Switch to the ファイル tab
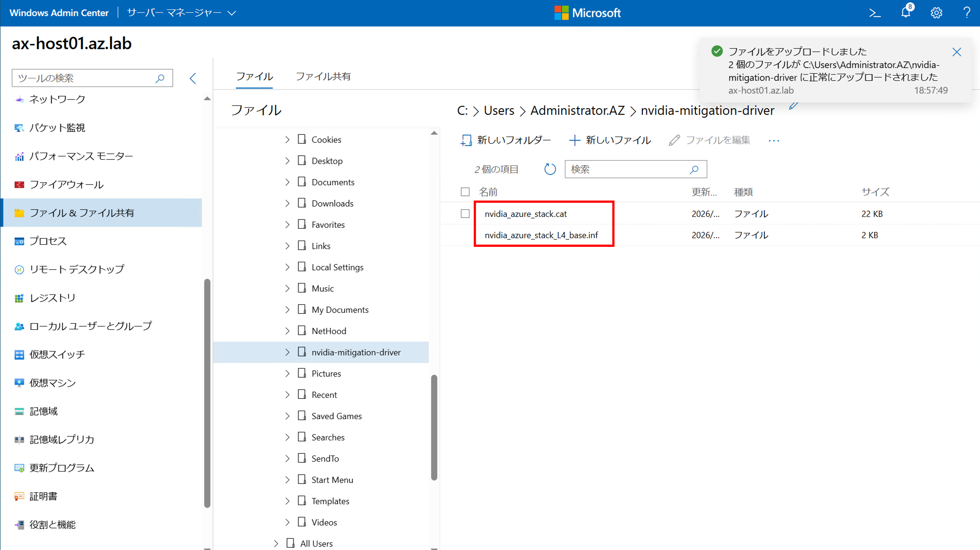The height and width of the screenshot is (550, 980). point(254,76)
